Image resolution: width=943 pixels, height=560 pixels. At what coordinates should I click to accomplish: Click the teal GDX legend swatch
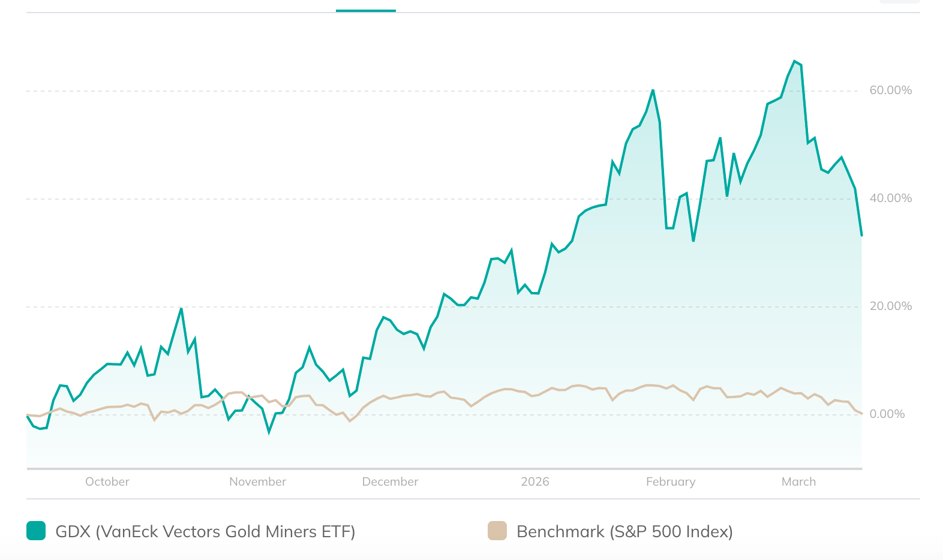pyautogui.click(x=36, y=531)
